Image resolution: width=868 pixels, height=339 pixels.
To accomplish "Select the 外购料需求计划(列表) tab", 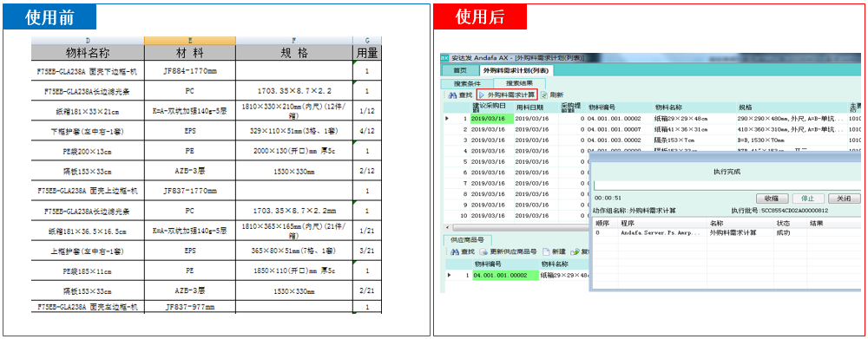I will (x=516, y=71).
